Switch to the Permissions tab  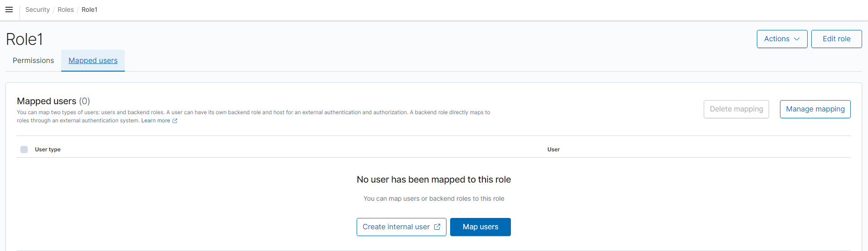tap(33, 61)
